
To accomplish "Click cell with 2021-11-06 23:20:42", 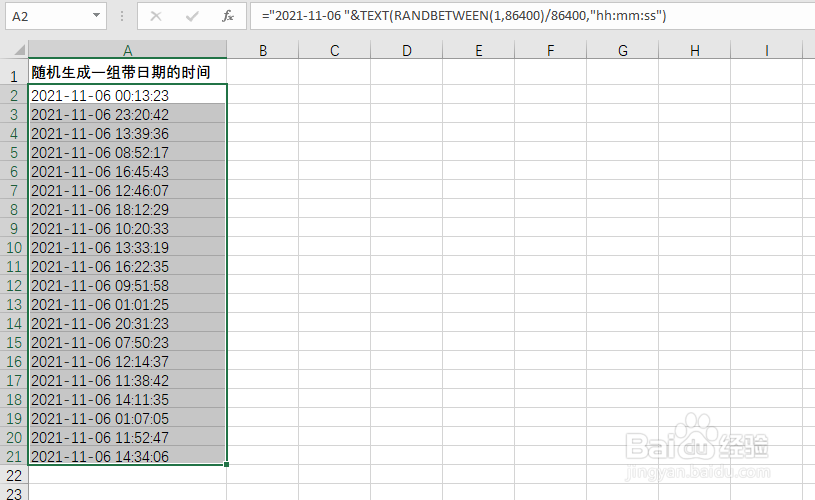I will coord(127,114).
